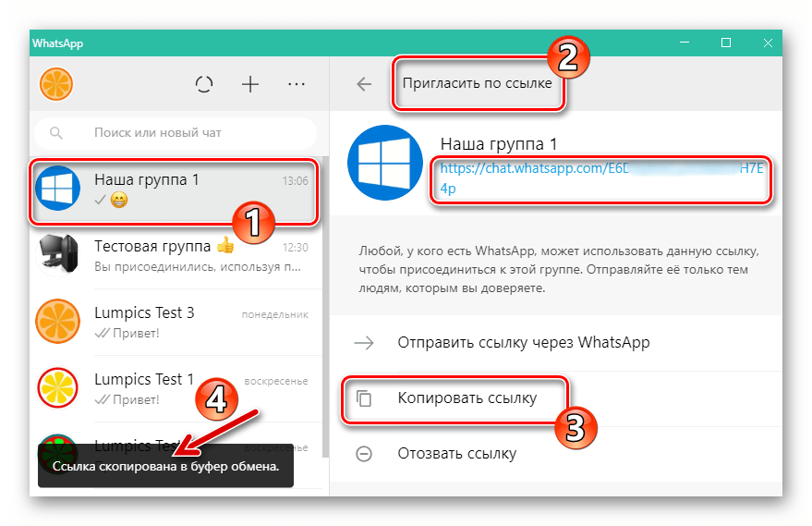Open your profile avatar in the sidebar header
Screen dimensions: 812x526
pos(56,84)
